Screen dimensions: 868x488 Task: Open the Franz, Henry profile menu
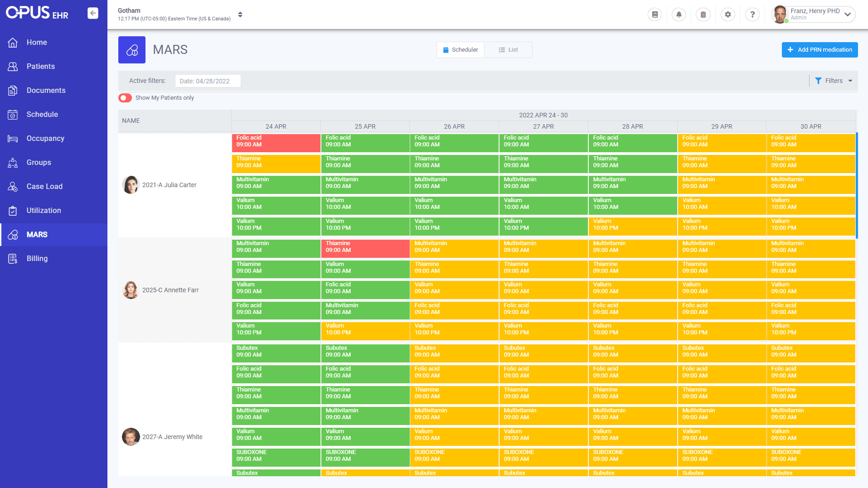click(814, 14)
